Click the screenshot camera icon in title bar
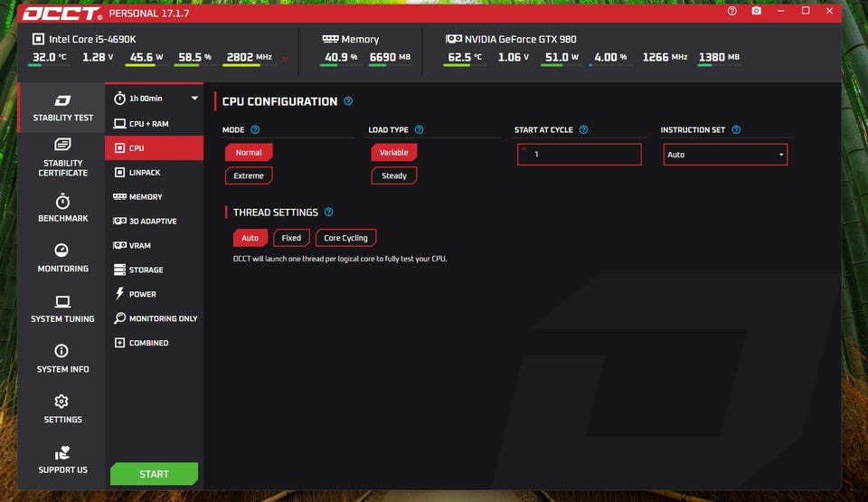The width and height of the screenshot is (868, 502). point(756,11)
